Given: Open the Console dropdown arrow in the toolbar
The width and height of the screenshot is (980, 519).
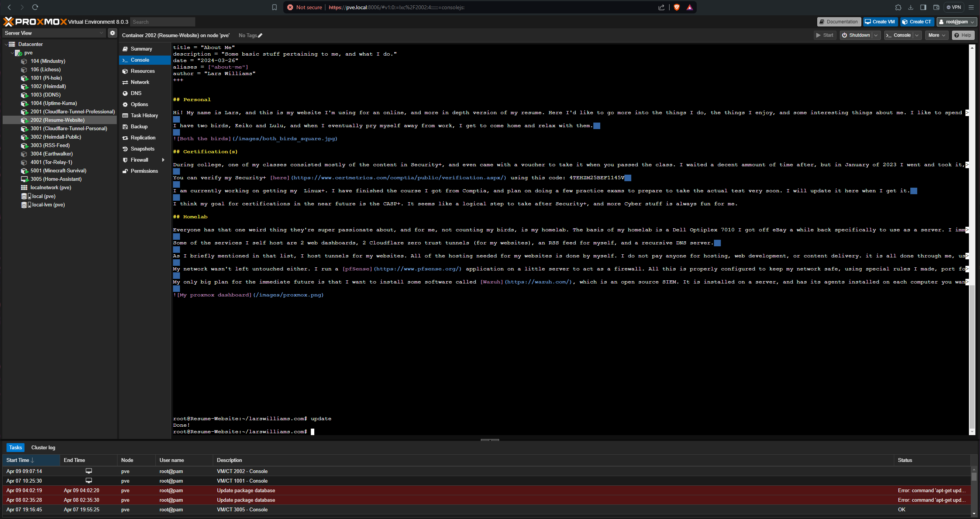Looking at the screenshot, I should click(x=917, y=35).
